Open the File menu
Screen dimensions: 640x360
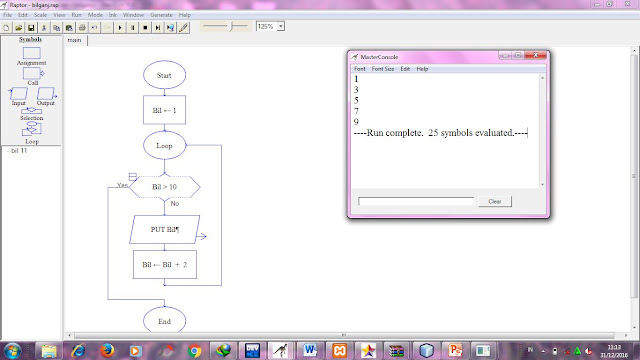pyautogui.click(x=7, y=15)
